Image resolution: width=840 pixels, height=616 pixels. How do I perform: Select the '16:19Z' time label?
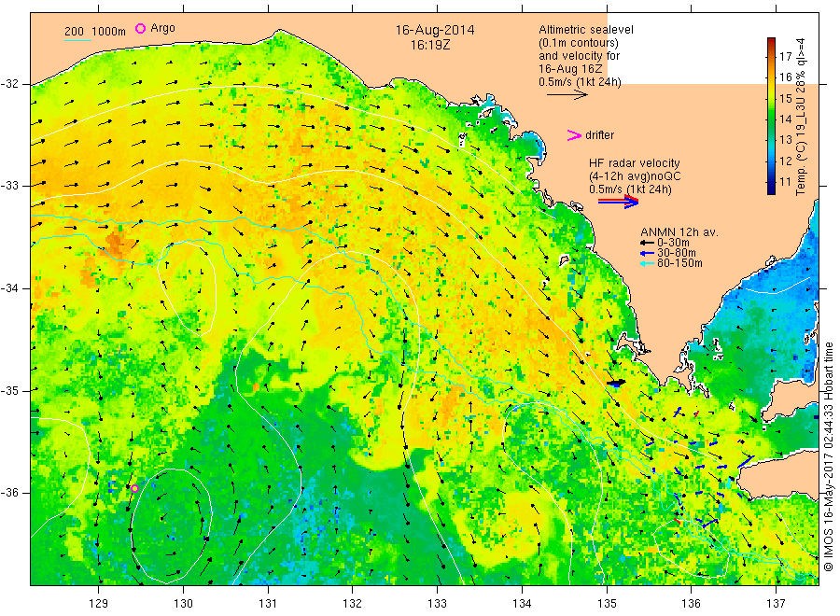pos(430,46)
